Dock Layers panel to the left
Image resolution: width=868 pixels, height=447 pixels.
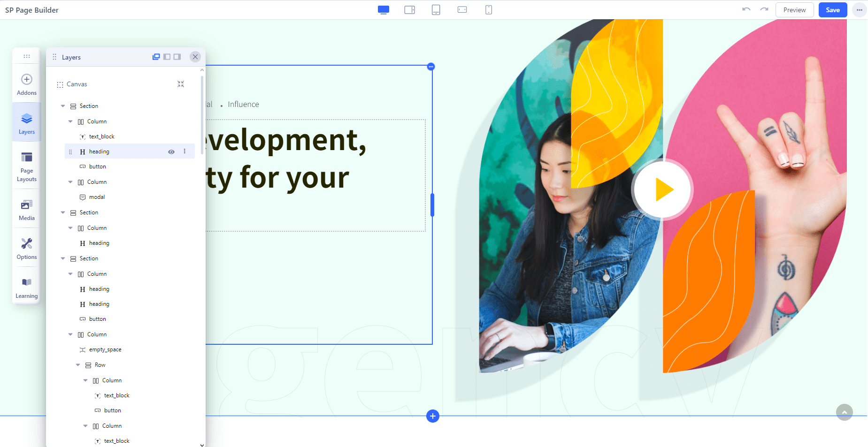coord(167,57)
